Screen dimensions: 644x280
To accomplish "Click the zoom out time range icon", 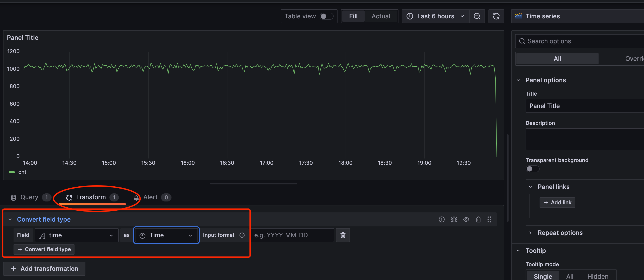I will click(x=477, y=16).
